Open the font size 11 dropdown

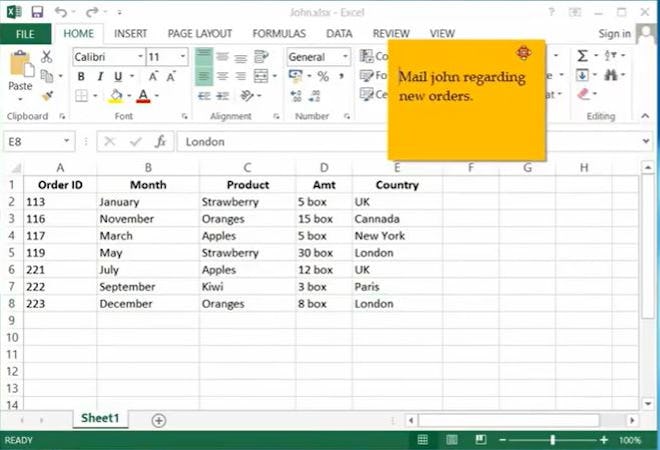[183, 56]
